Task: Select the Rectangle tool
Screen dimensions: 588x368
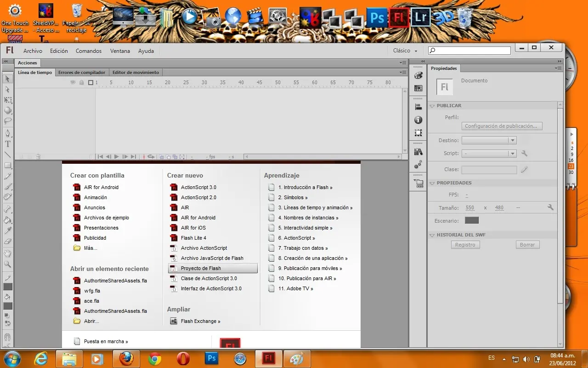Action: coord(7,165)
